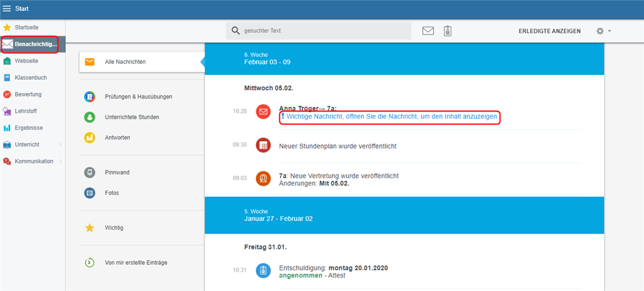Screen dimensions: 644x291
Task: Show Antworten messages
Action: pos(142,138)
